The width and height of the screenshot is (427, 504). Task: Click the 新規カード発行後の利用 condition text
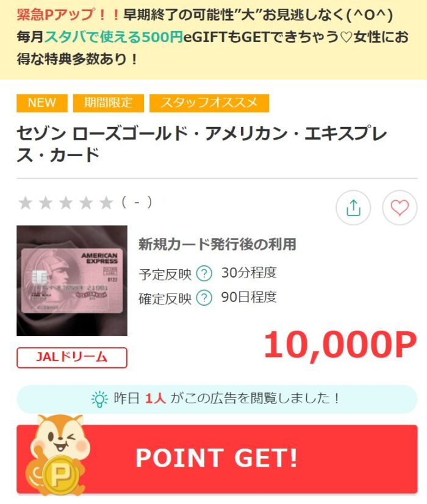pos(217,244)
